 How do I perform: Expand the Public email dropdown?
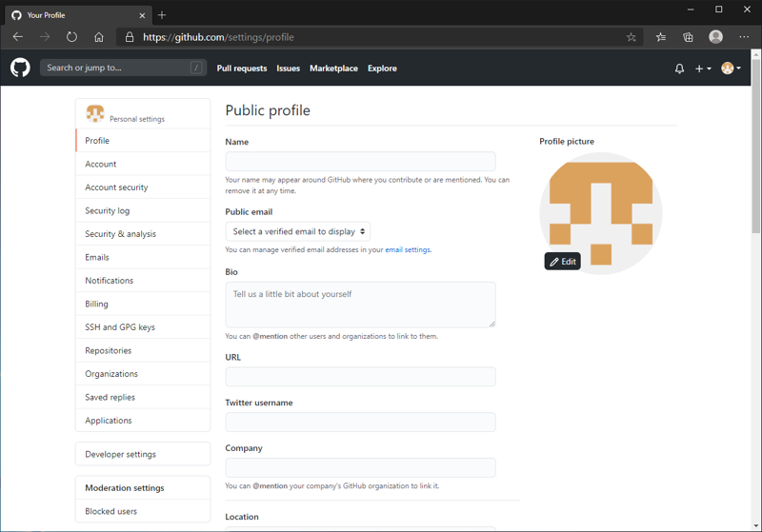pos(298,231)
